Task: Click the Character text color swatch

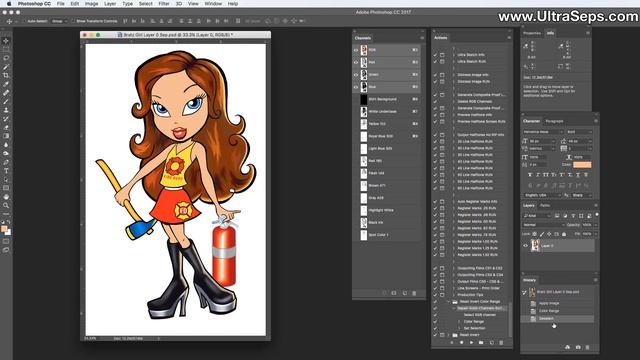Action: tap(582, 165)
